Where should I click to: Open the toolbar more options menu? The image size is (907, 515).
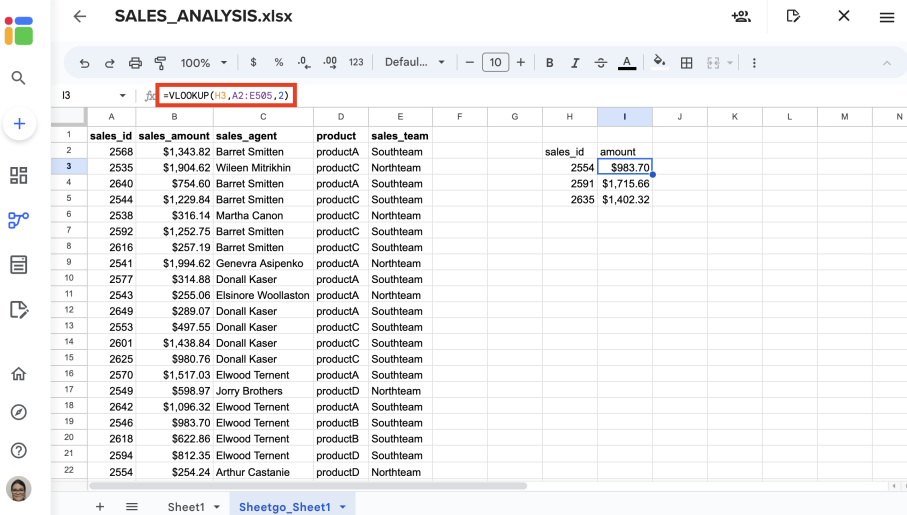(754, 63)
